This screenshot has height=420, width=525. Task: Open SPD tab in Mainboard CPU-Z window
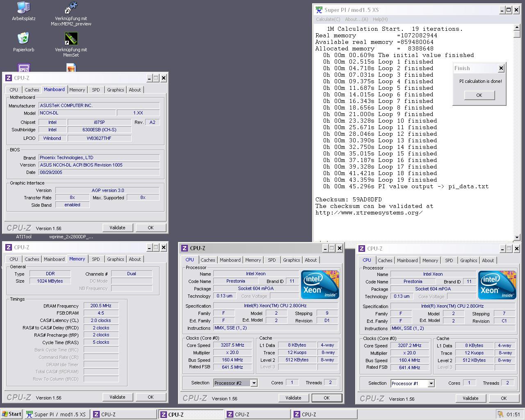96,90
